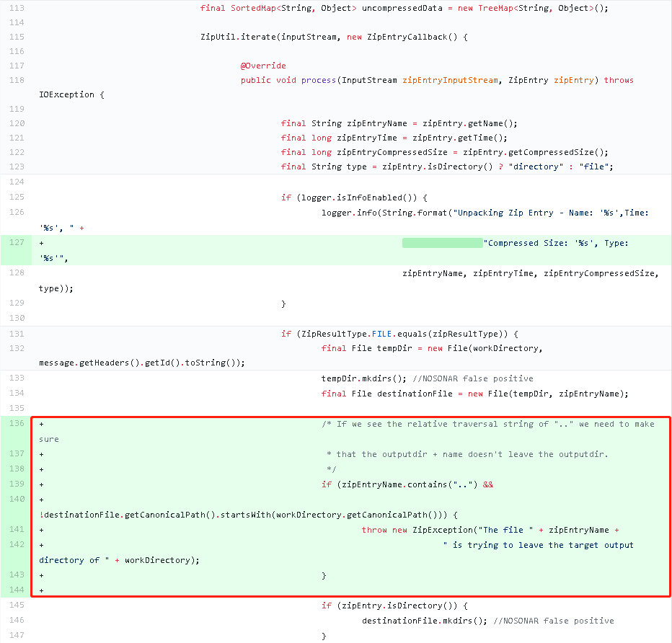The image size is (672, 643).
Task: Select added line number 141
Action: [17, 529]
